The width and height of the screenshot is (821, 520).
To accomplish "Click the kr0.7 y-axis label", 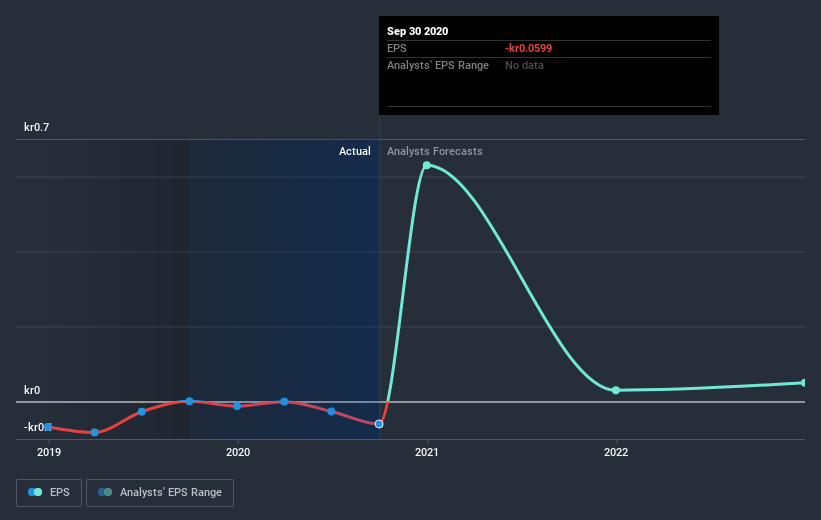I will tap(36, 127).
